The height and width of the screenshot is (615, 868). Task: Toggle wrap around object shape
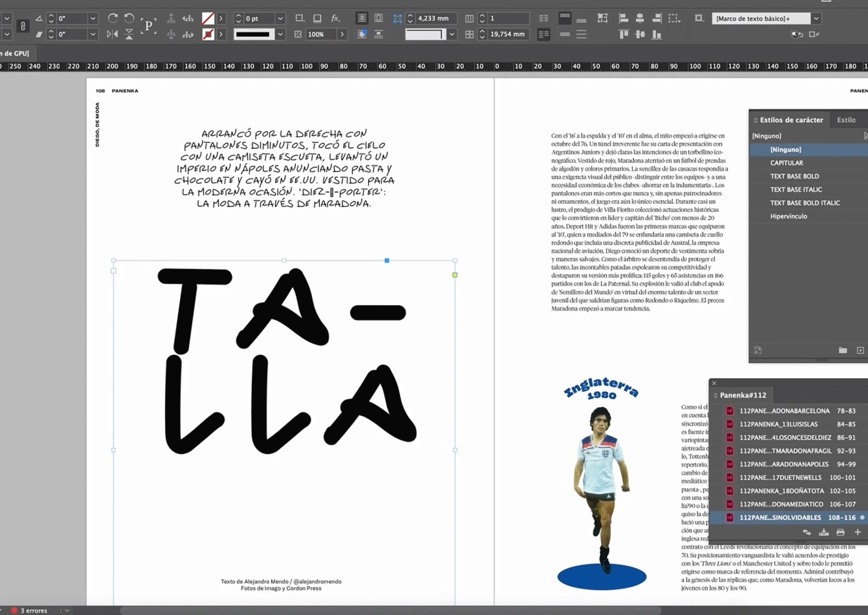coord(362,34)
